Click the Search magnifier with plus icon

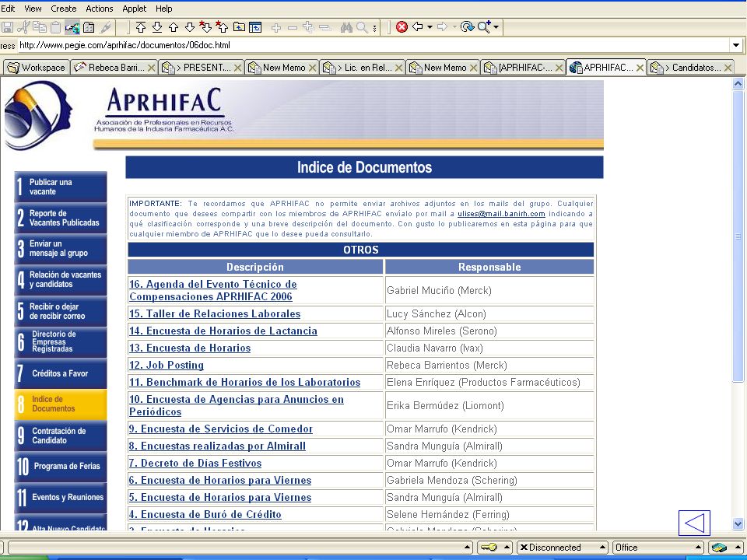coord(484,27)
